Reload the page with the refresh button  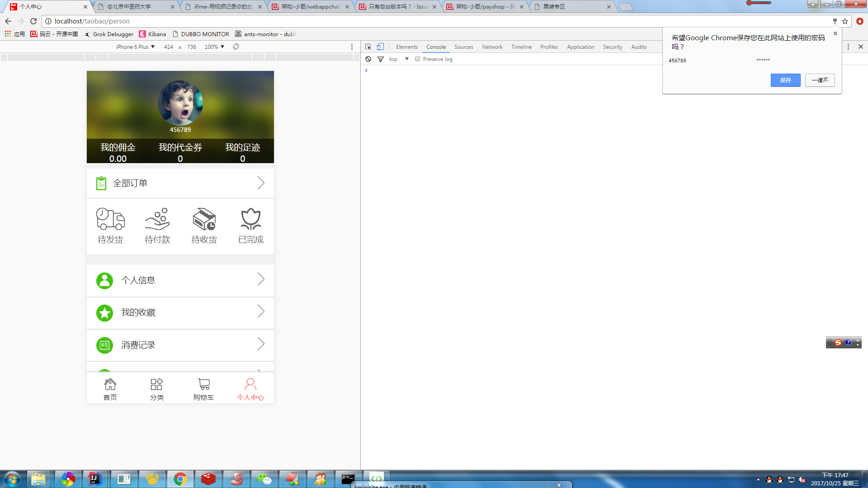[x=33, y=21]
